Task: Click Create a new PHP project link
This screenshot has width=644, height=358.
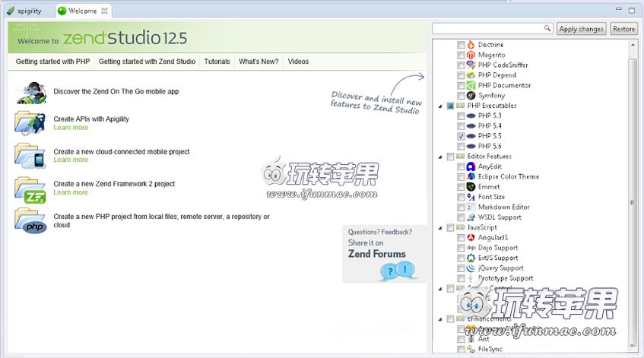Action: point(161,220)
